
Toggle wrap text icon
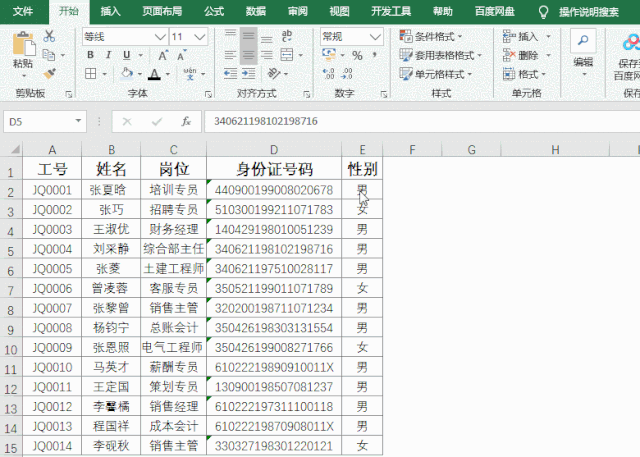(x=287, y=36)
